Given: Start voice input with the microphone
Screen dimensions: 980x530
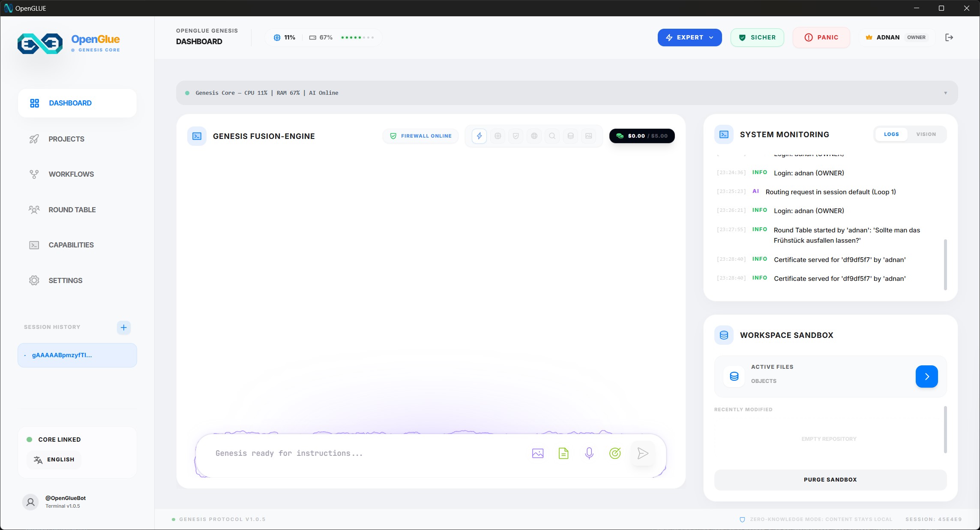Looking at the screenshot, I should 589,453.
